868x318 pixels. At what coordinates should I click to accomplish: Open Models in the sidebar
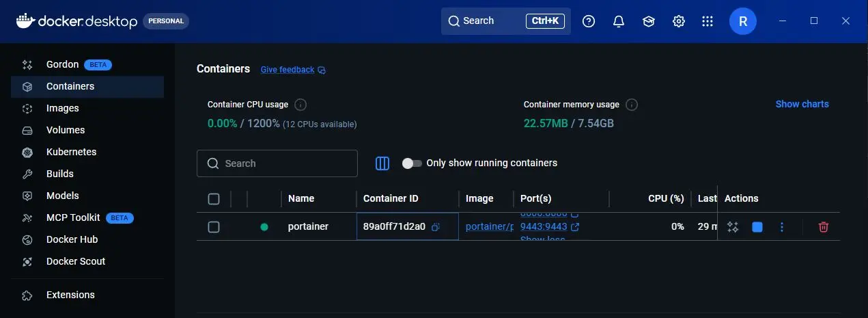pos(87,196)
